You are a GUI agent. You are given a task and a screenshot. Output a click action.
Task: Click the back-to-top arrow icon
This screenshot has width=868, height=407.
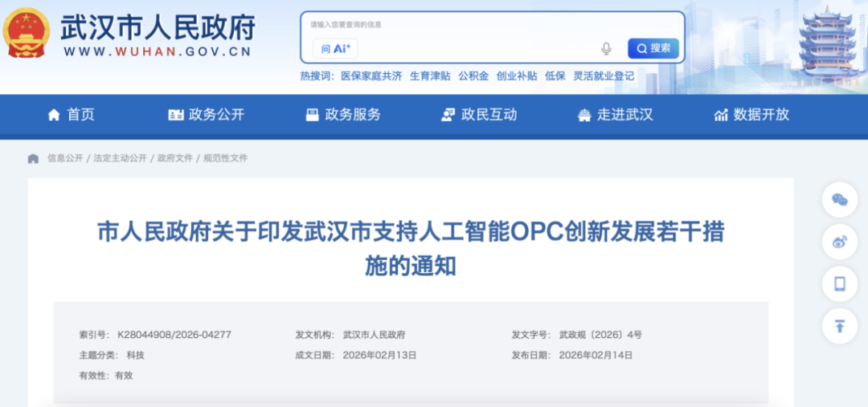(x=839, y=325)
